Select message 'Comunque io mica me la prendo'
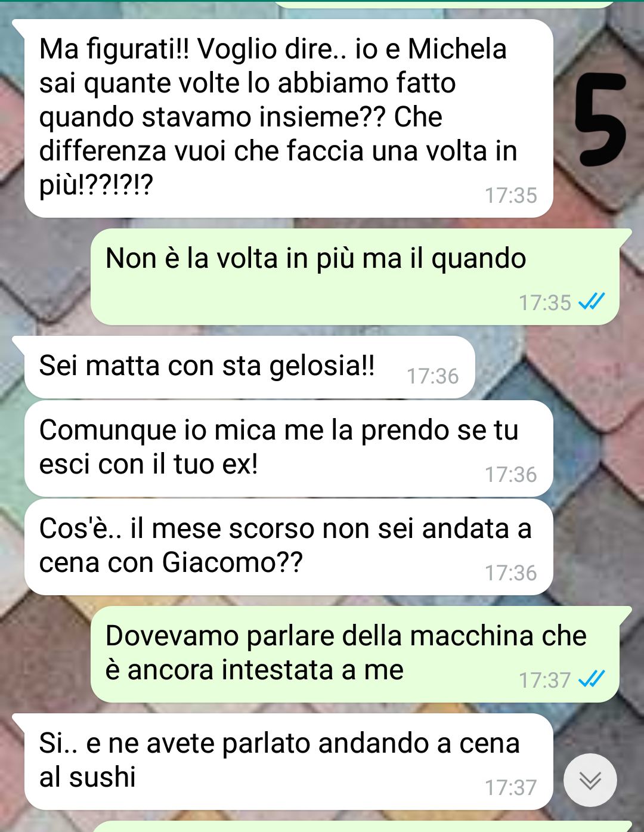Screen dimensions: 644x832 point(289,449)
